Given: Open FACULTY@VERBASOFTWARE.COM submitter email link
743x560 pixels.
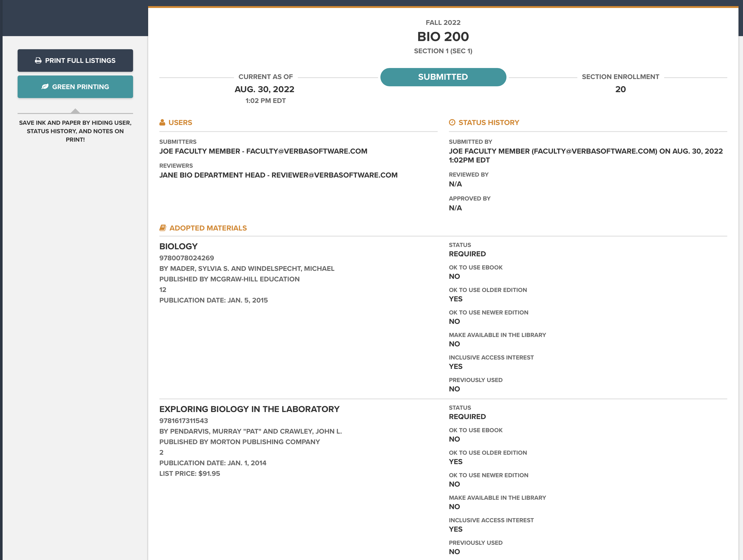Looking at the screenshot, I should pyautogui.click(x=307, y=151).
